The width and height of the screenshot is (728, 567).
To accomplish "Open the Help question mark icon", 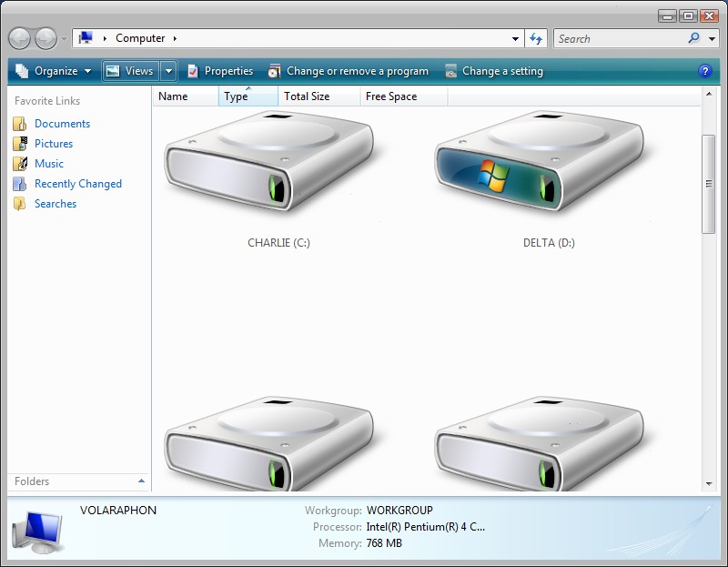I will coord(704,71).
